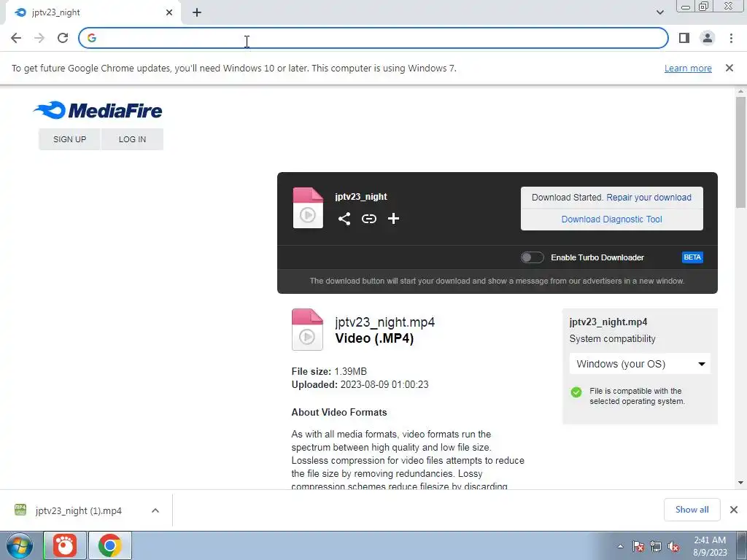Click the Chrome taskbar icon
Image resolution: width=747 pixels, height=560 pixels.
pos(109,545)
